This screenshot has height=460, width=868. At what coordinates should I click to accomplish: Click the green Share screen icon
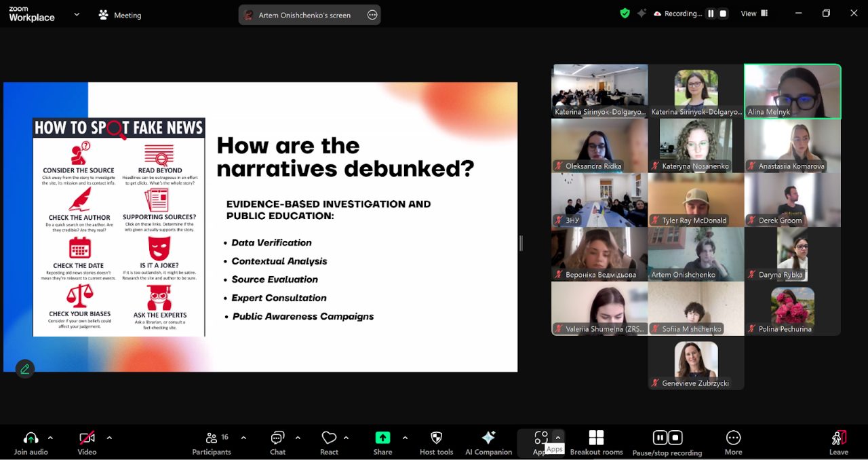[x=382, y=438]
